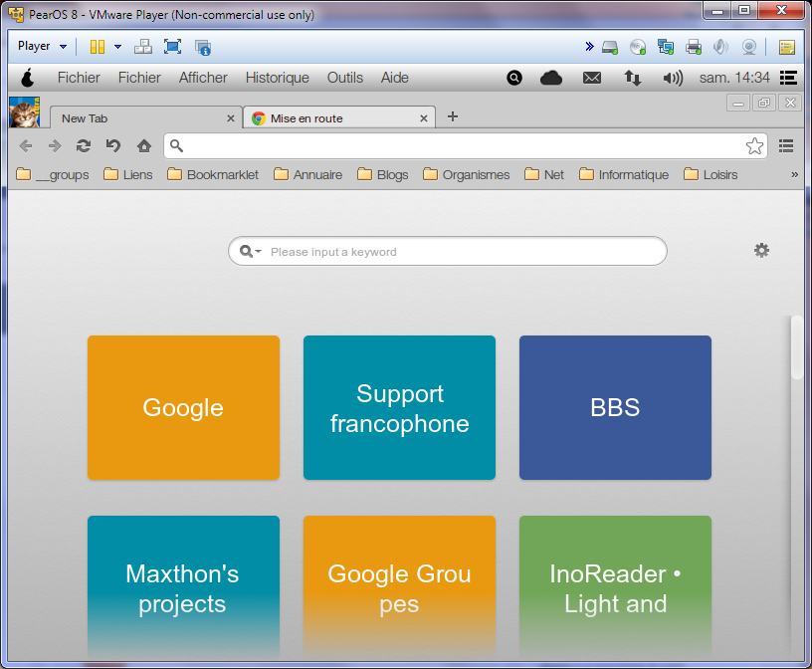The width and height of the screenshot is (812, 669).
Task: Open quick access settings gear
Action: click(x=761, y=251)
